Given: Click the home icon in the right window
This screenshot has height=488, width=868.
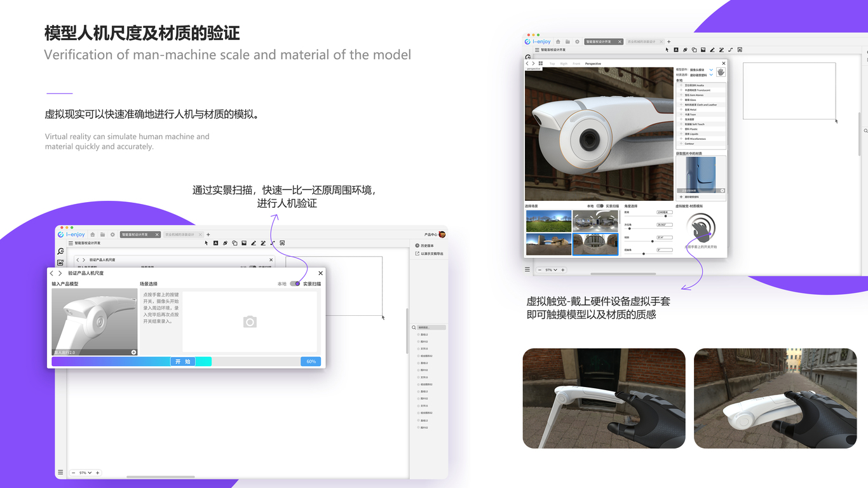Looking at the screenshot, I should pos(558,41).
